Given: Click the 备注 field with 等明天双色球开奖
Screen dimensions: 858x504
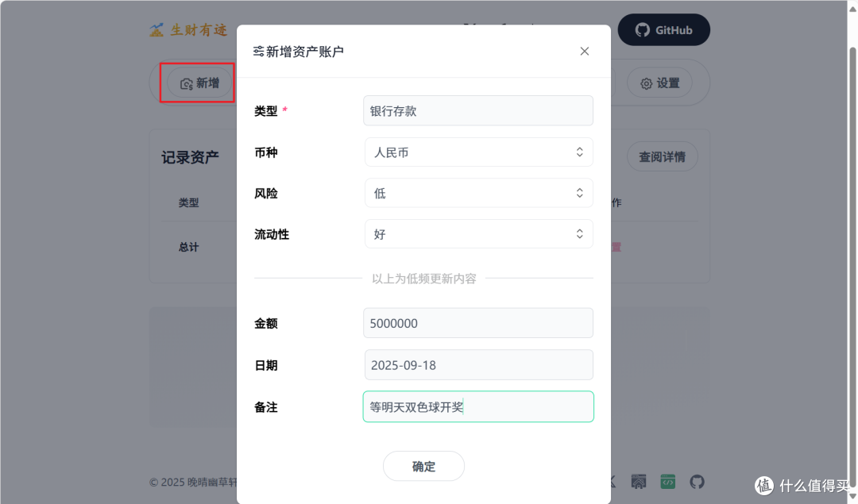Looking at the screenshot, I should 478,406.
